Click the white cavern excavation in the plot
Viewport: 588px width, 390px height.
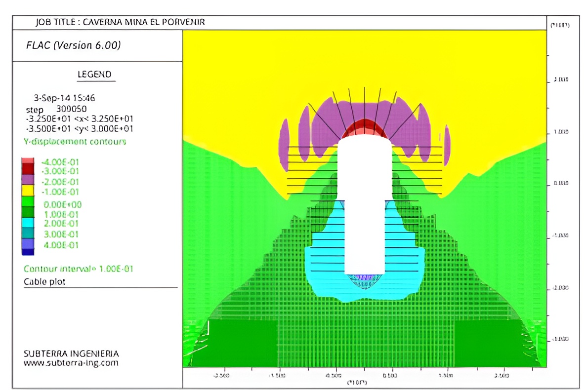click(365, 207)
